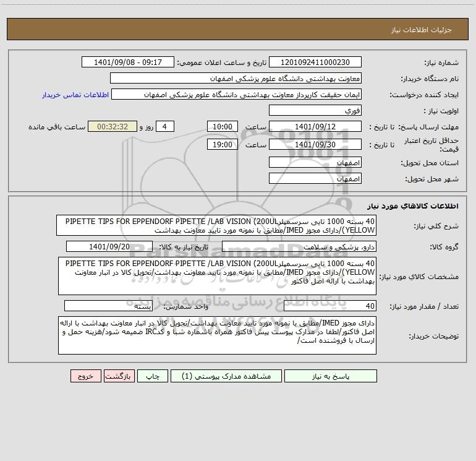The image size is (476, 461).
Task: Click the تاریخ نیاز به کالا label
Action: (184, 247)
